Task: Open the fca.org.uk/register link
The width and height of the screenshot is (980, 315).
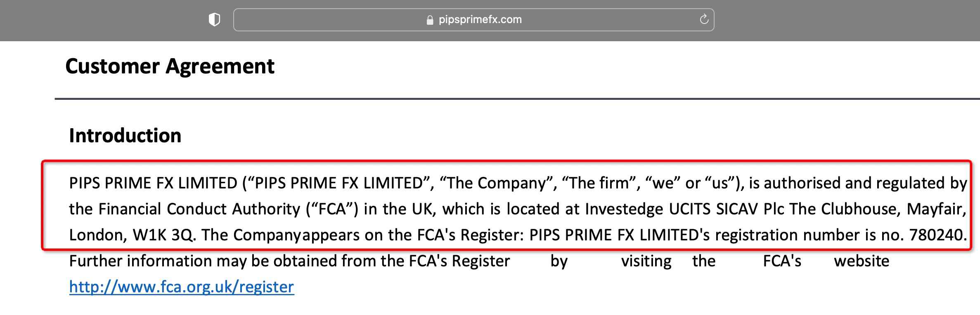Action: click(x=182, y=287)
